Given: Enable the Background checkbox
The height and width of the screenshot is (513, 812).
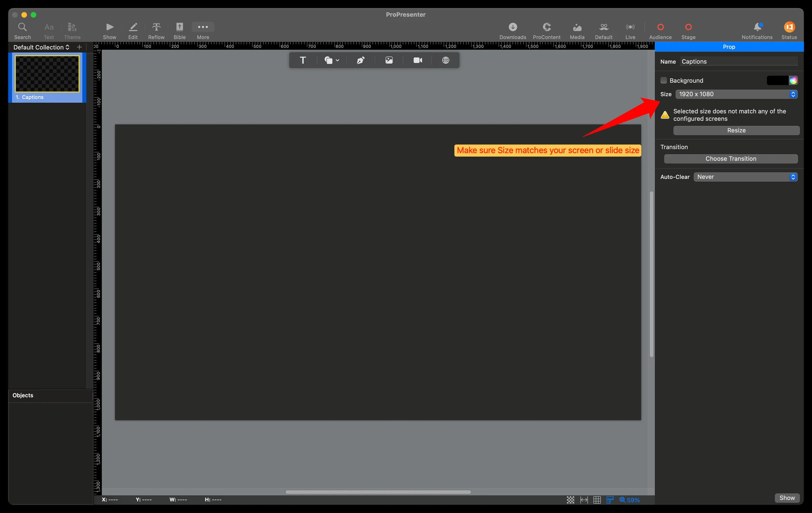Looking at the screenshot, I should click(663, 80).
